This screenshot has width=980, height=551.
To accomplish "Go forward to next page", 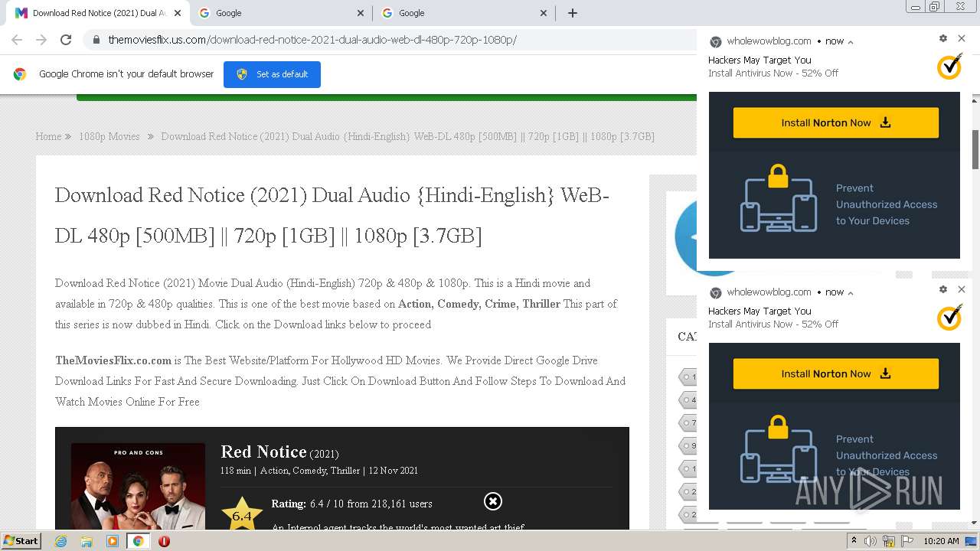I will [x=41, y=40].
